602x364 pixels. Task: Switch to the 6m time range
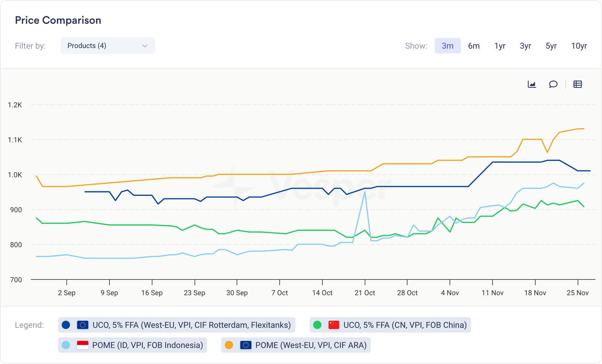click(474, 46)
